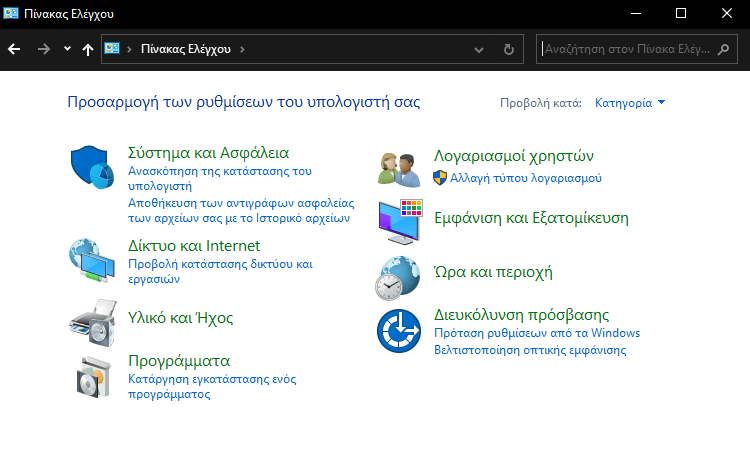Open the Hardware and Sound printer icon
The image size is (750, 475).
[93, 323]
